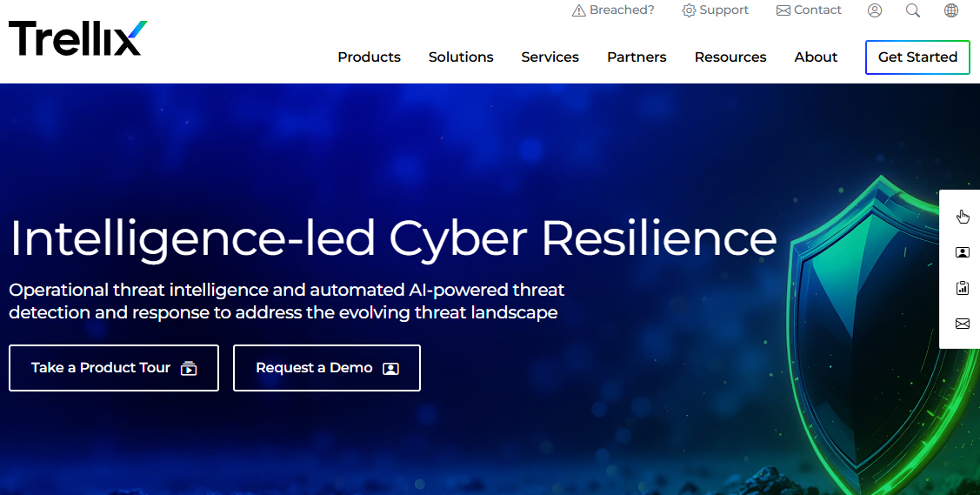980x495 pixels.
Task: Click the Trellix logo
Action: click(78, 38)
